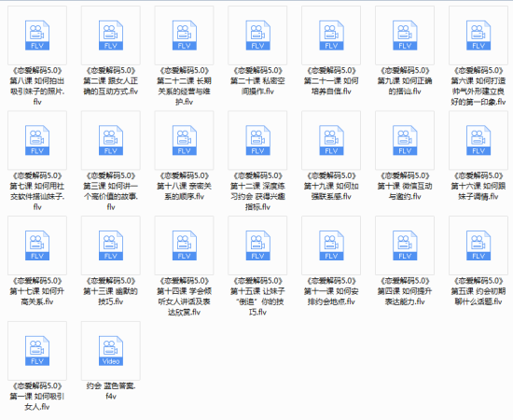Select the FLV icon for 第二课 跟女人正确的互动方式

coord(111,35)
